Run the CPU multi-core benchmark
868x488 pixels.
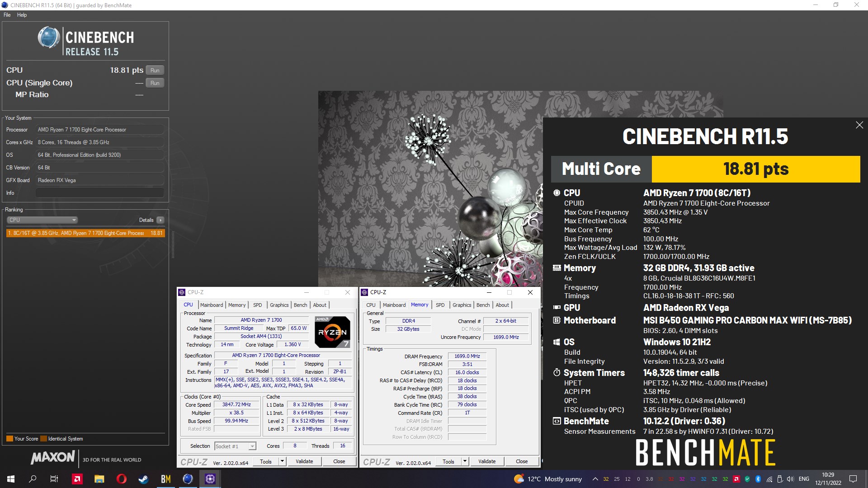tap(155, 70)
